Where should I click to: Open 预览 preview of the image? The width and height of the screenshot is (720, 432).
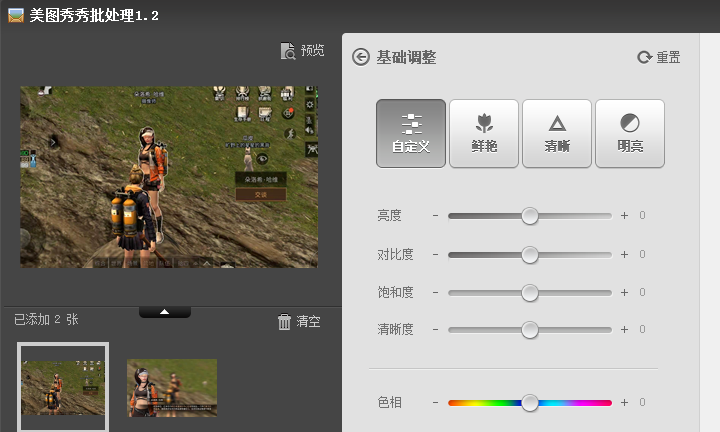point(303,51)
